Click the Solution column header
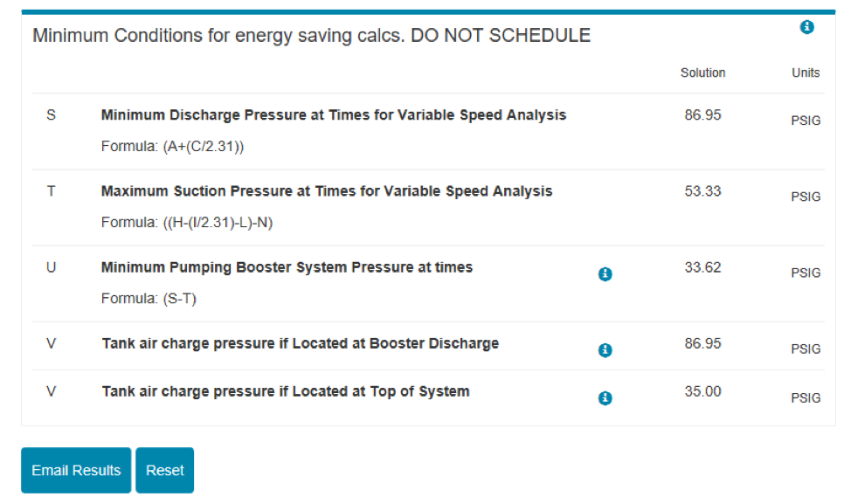 click(x=702, y=72)
